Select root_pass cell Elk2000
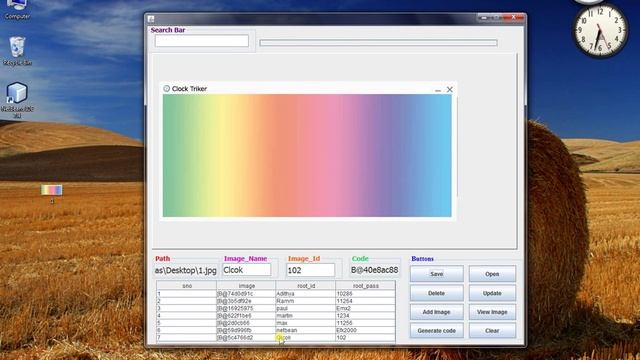Screen dimensions: 640x360 tap(365, 330)
